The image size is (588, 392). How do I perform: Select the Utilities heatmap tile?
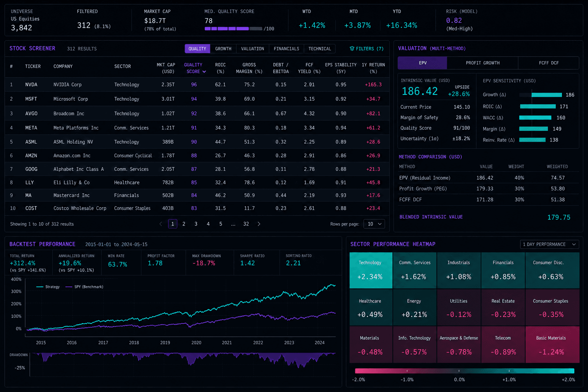click(459, 307)
